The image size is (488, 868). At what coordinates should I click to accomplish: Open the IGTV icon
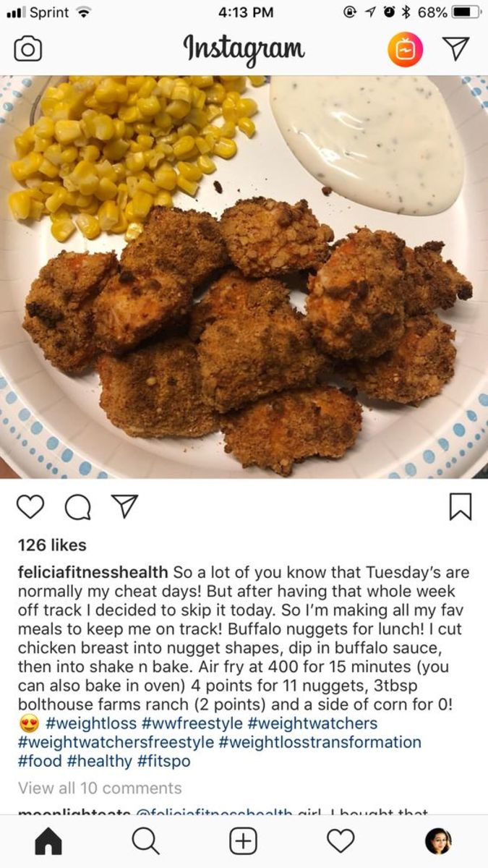pyautogui.click(x=406, y=49)
